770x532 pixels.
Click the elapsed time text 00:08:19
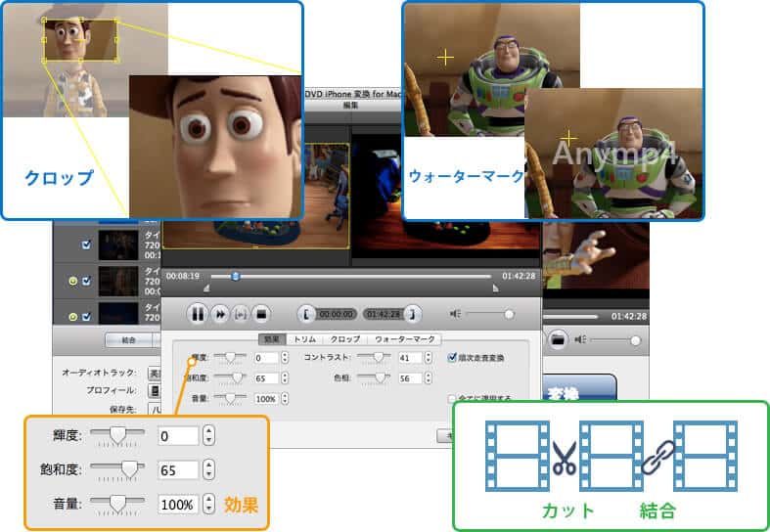tap(183, 277)
